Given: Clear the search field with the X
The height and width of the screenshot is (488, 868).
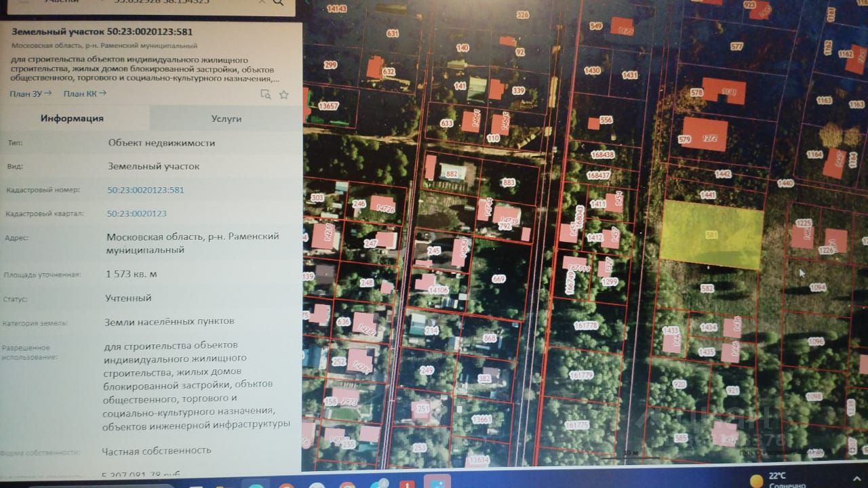Looking at the screenshot, I should [x=260, y=2].
